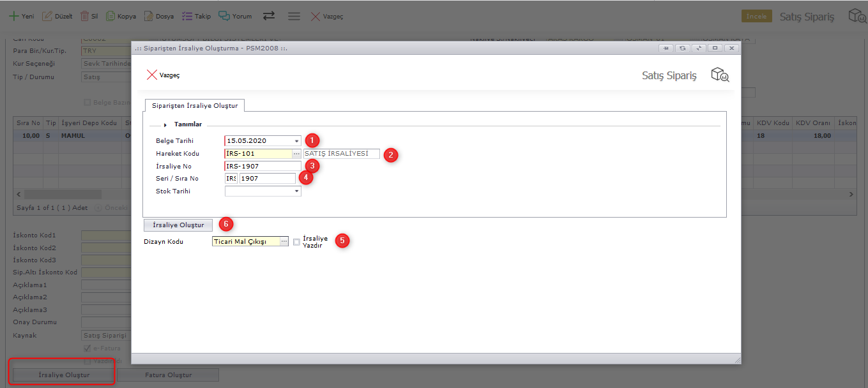The height and width of the screenshot is (388, 868).
Task: Select the Siparişten İrsaliye Oluştur tab
Action: (194, 106)
